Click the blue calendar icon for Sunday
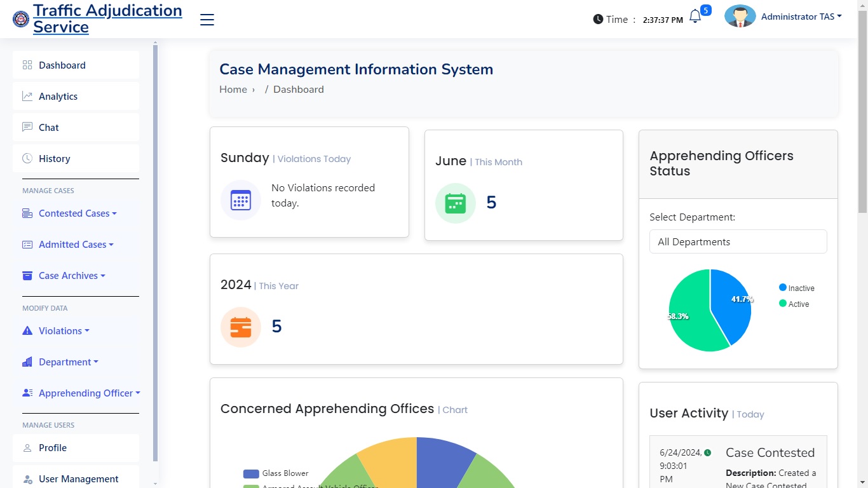 pos(241,200)
